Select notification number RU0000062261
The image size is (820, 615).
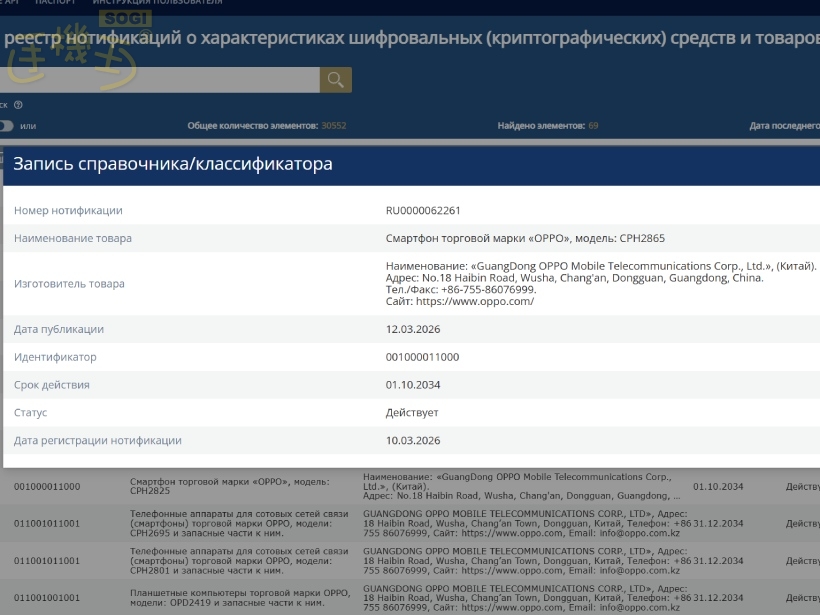[423, 210]
